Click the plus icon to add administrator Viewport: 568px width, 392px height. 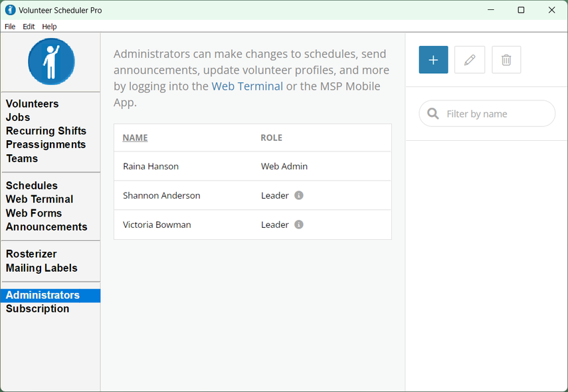coord(433,60)
